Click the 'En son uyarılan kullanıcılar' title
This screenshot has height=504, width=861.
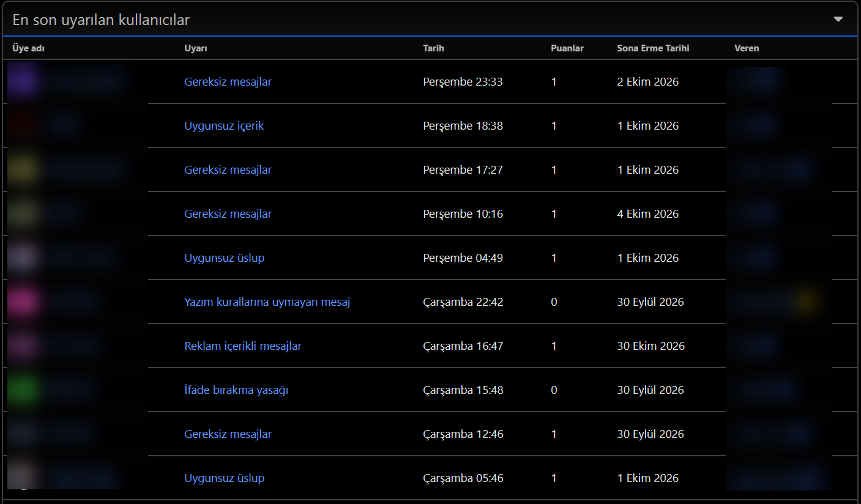click(101, 20)
